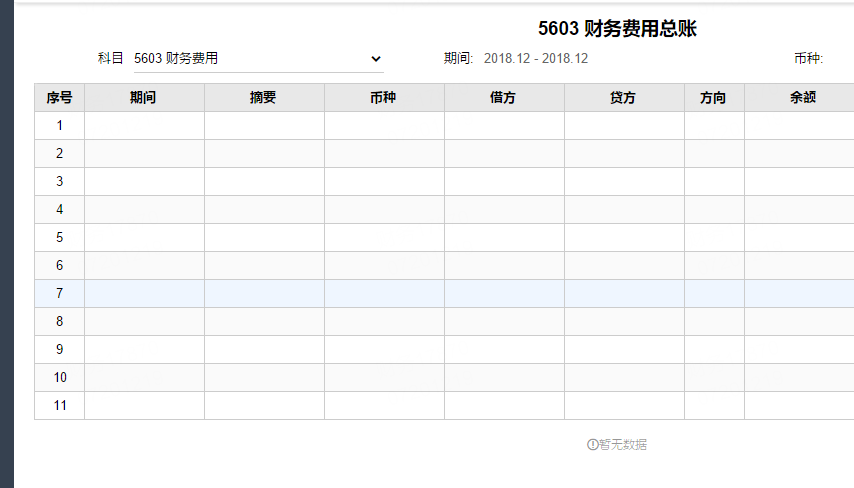854x488 pixels.
Task: Click the dropdown chevron beside 5603 财务费用
Action: pyautogui.click(x=376, y=59)
